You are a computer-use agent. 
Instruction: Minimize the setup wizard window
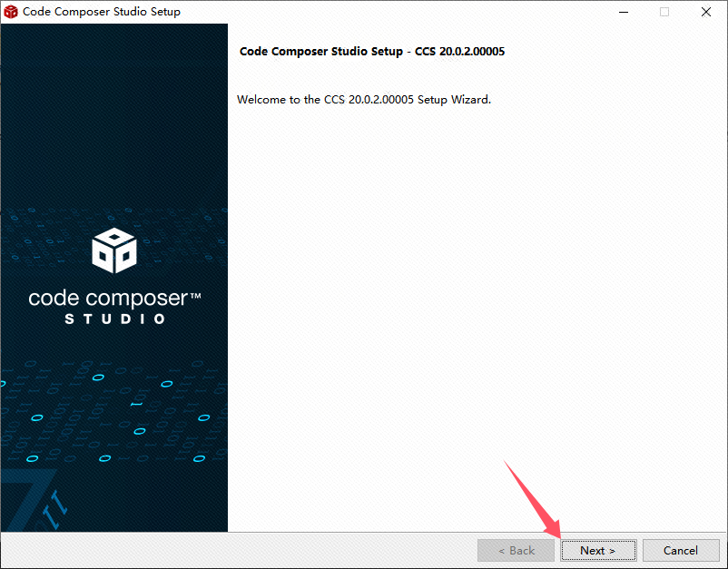pos(624,12)
